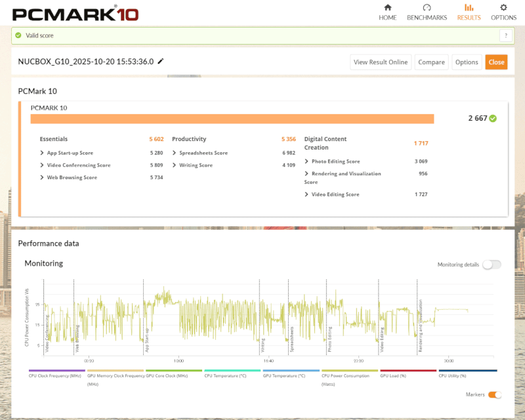525x420 pixels.
Task: Click the green check next to 2 667
Action: tap(493, 119)
